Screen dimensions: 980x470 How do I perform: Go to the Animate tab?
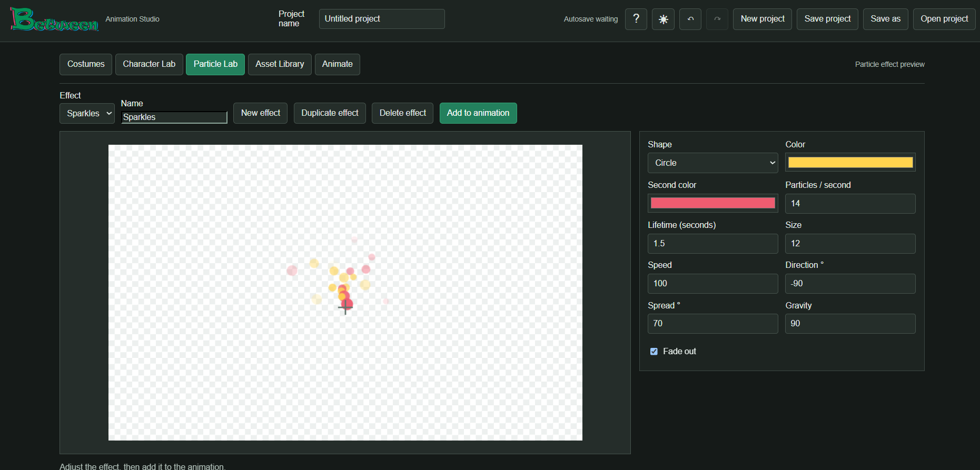click(x=338, y=64)
